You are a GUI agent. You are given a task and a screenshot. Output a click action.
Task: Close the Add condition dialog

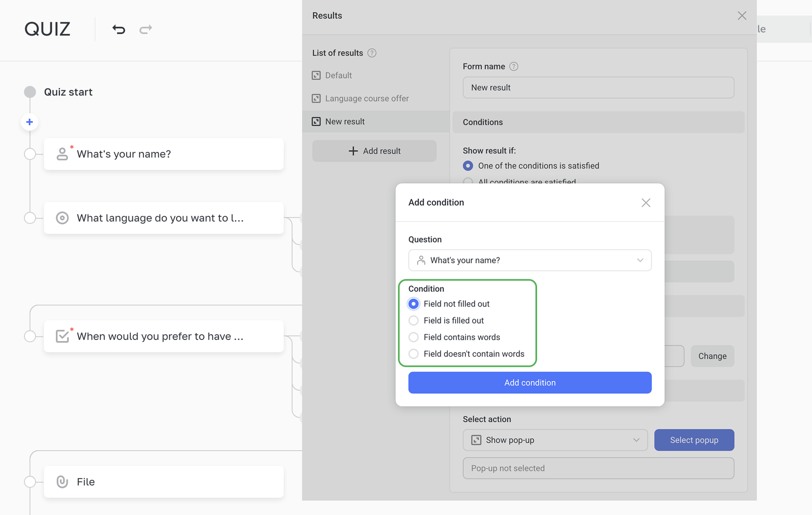coord(646,203)
